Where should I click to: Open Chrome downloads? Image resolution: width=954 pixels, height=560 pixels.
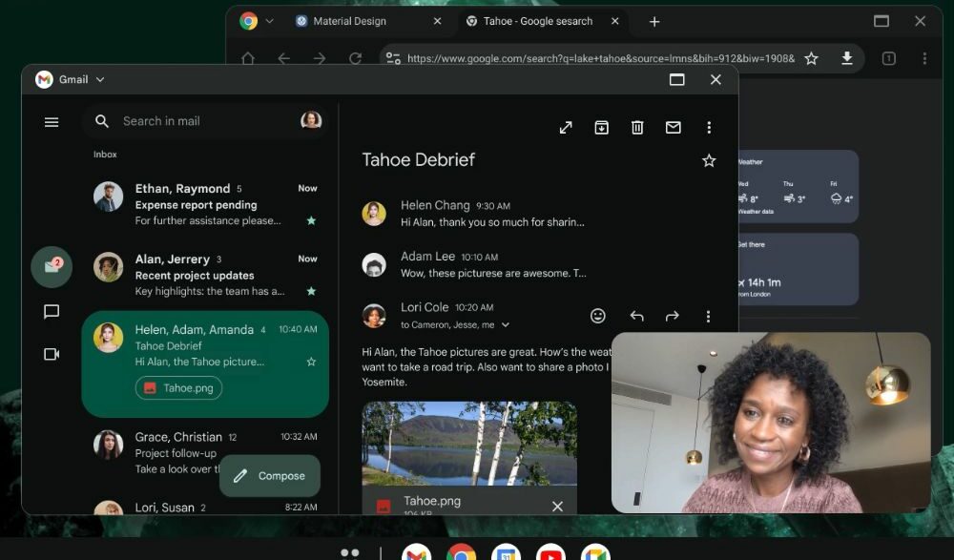[847, 58]
